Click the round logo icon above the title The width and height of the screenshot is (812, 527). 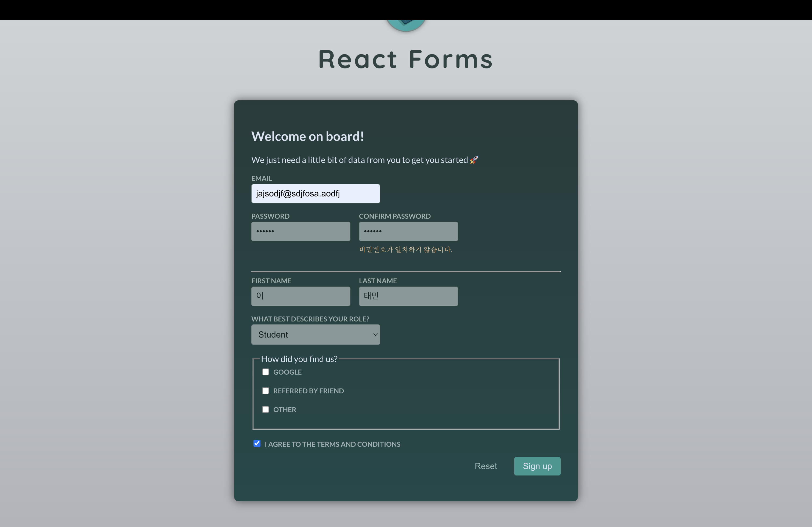coord(406,24)
